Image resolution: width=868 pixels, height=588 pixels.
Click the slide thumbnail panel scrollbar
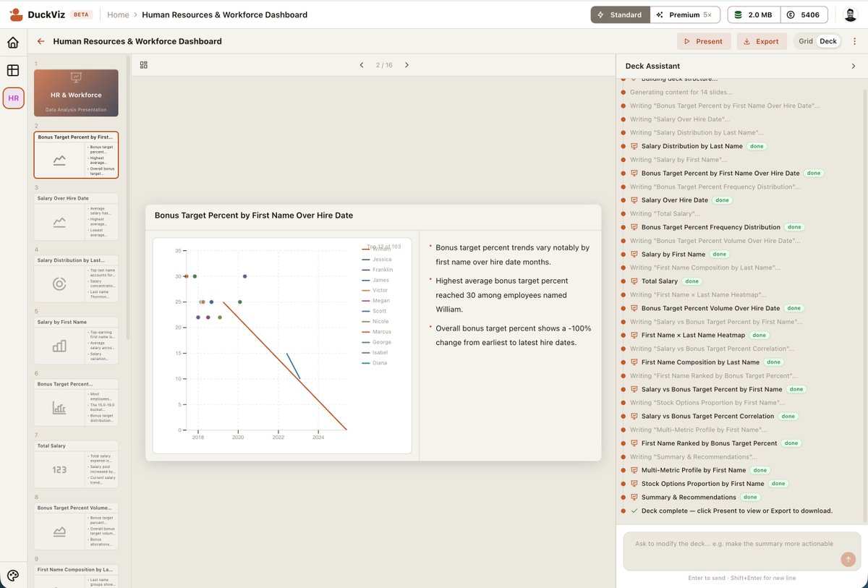click(128, 199)
